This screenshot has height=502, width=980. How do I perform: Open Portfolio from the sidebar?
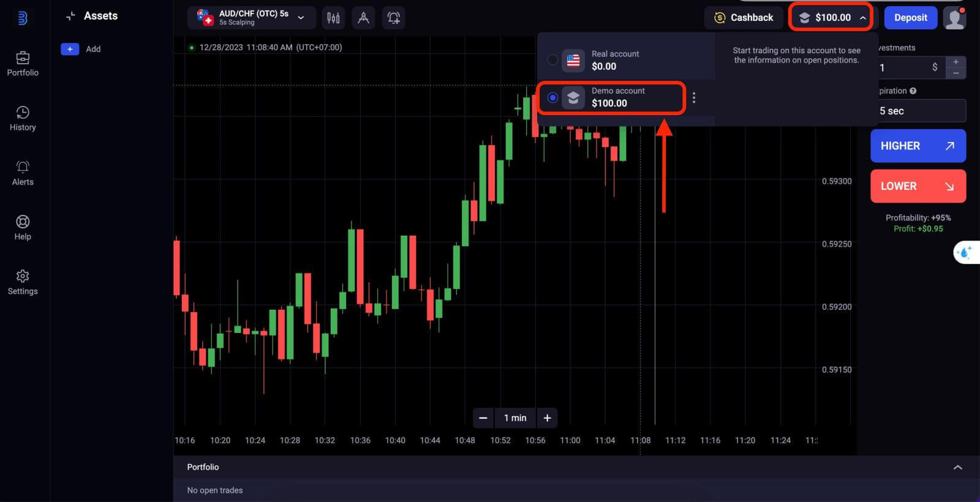(23, 64)
